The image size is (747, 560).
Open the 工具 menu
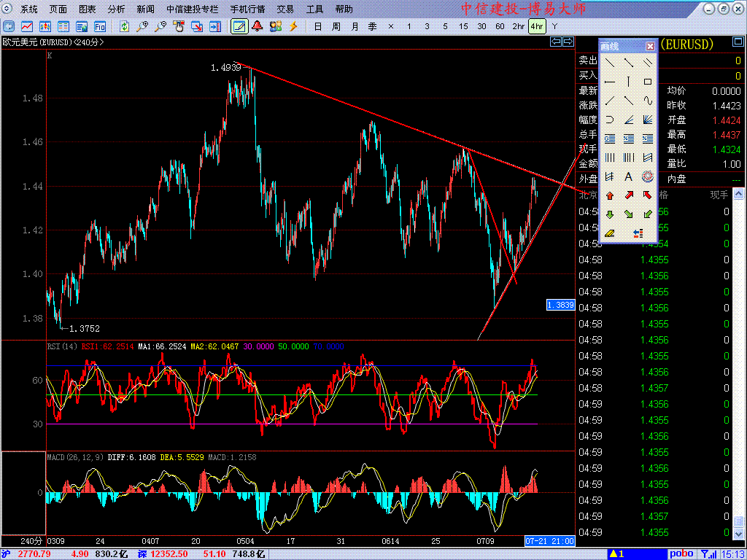tap(314, 9)
